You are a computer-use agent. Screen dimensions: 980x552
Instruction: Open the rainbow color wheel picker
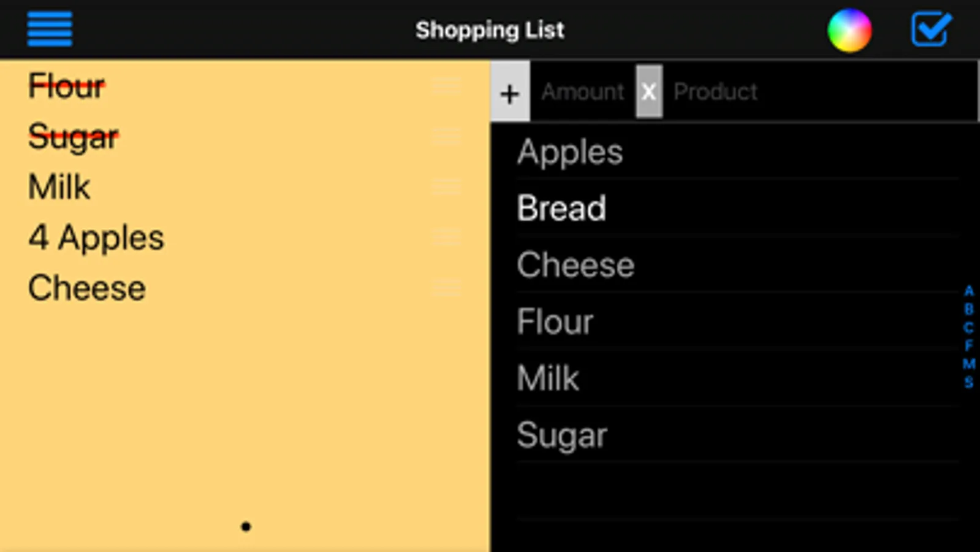[x=849, y=30]
